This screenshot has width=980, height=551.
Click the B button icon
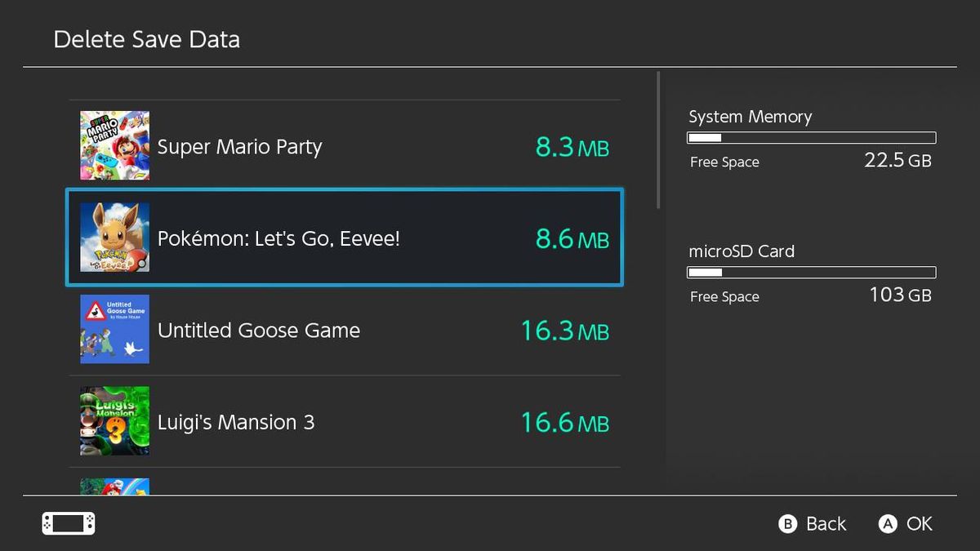point(787,524)
